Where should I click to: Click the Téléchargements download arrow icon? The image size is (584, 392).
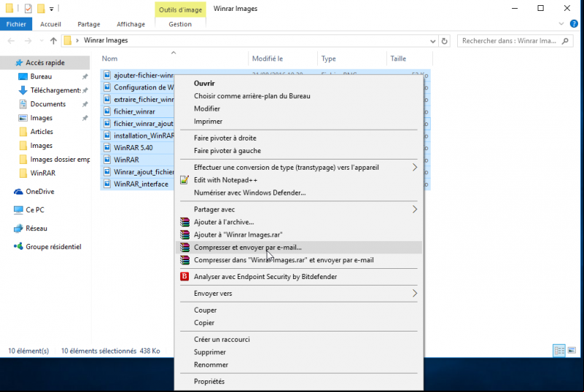(x=23, y=90)
